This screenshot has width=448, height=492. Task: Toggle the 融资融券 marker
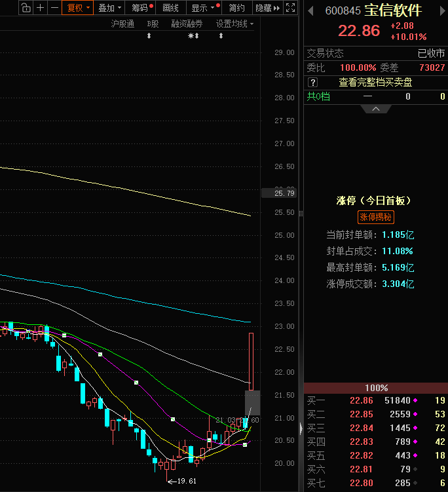click(x=187, y=24)
